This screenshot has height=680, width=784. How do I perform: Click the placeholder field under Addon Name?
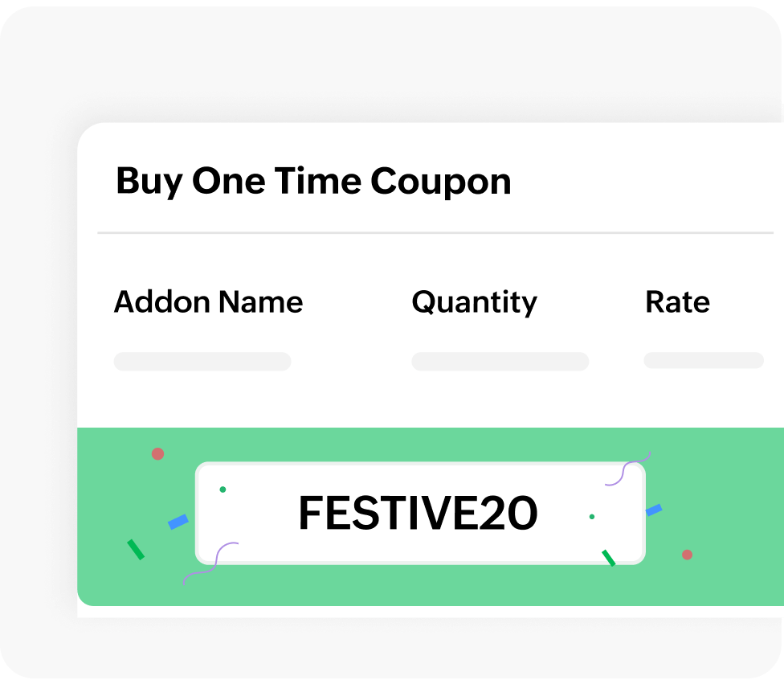coord(202,362)
